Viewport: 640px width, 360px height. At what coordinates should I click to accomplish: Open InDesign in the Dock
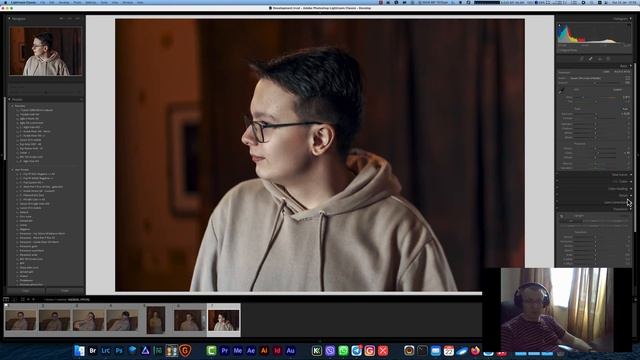point(277,350)
